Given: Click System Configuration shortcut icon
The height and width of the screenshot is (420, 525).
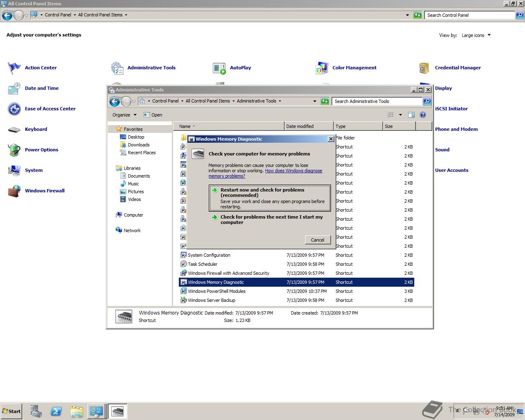Looking at the screenshot, I should pos(183,255).
